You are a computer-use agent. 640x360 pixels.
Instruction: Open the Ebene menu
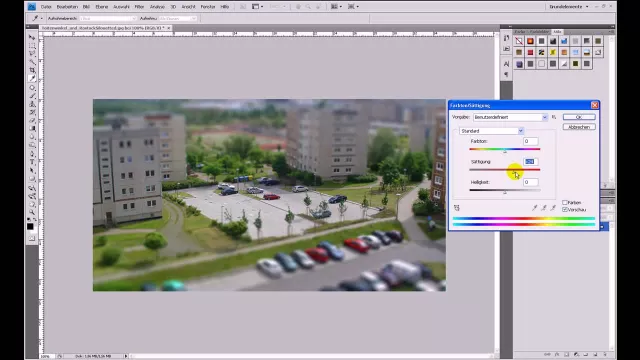[102, 7]
